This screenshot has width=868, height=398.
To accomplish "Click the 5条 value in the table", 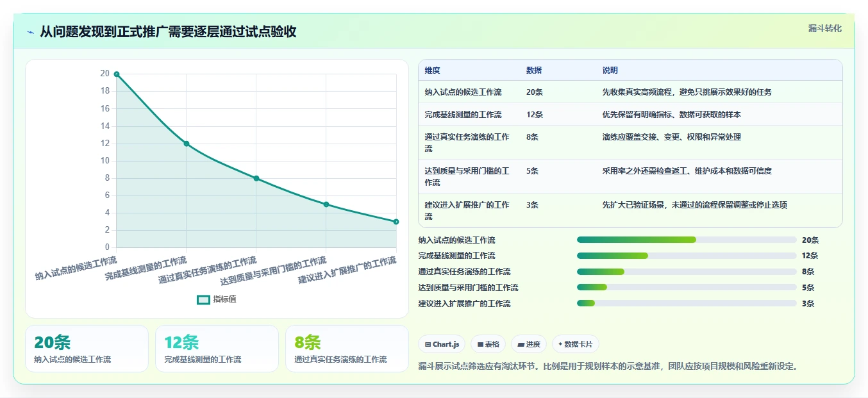I will point(532,170).
